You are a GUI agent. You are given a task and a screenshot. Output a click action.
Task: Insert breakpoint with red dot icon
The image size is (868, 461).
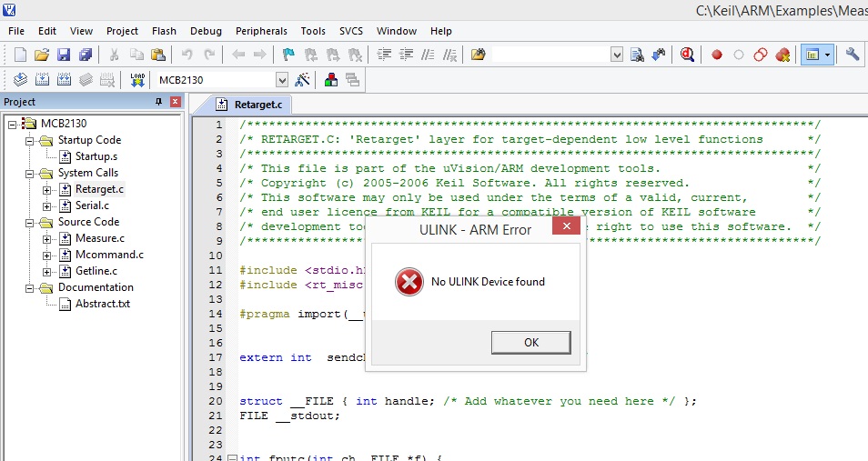point(717,55)
